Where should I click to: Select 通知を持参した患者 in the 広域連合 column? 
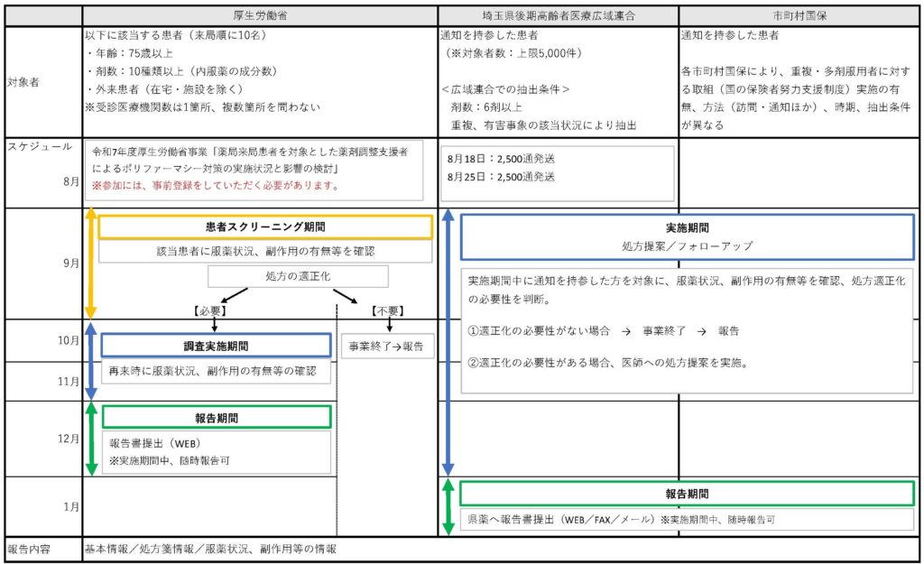[489, 35]
